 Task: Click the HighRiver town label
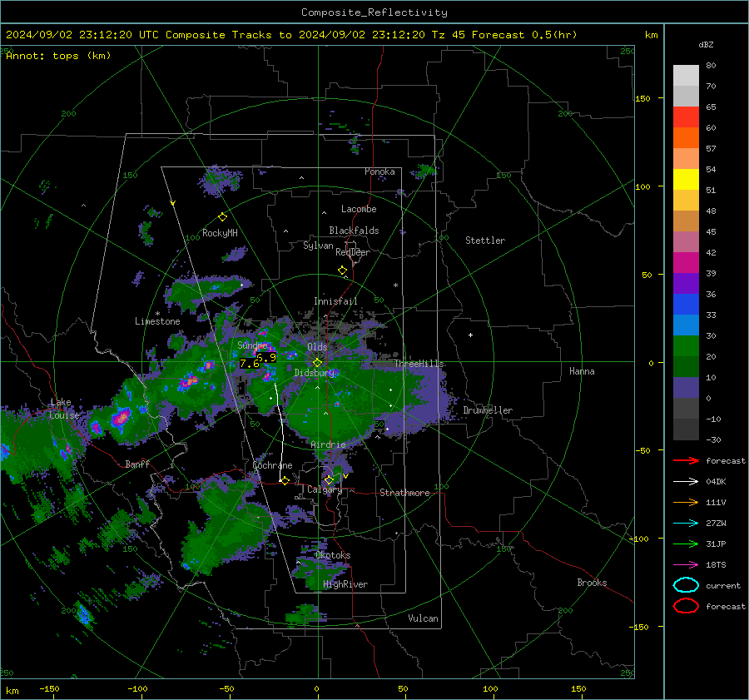pyautogui.click(x=345, y=584)
